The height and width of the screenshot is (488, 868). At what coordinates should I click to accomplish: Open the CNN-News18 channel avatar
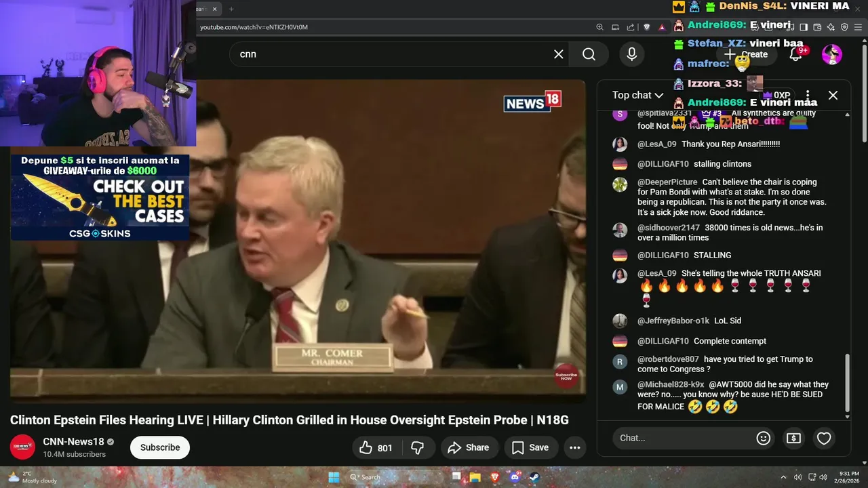pyautogui.click(x=22, y=447)
